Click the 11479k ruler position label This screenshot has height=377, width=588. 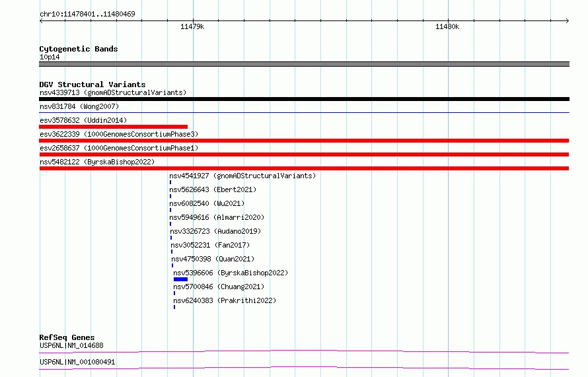coord(192,26)
